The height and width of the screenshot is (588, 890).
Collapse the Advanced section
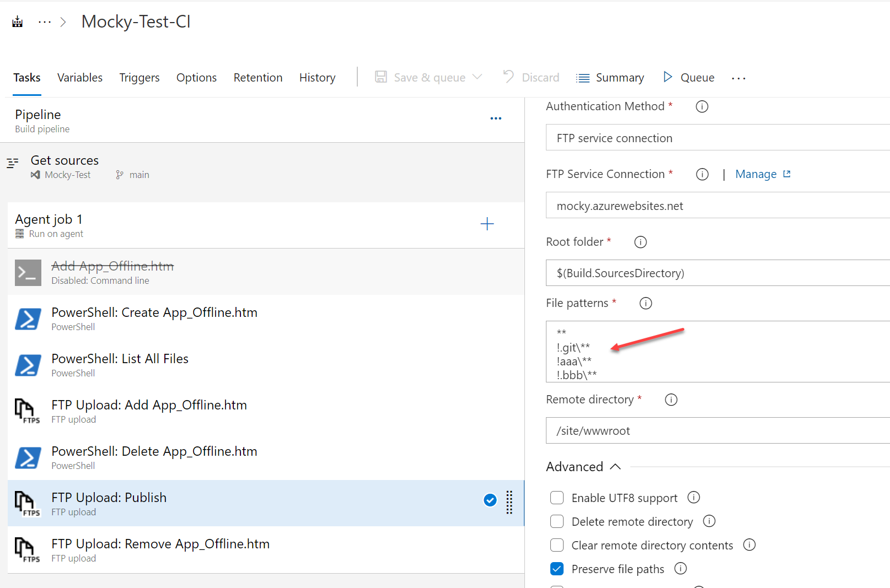click(583, 467)
